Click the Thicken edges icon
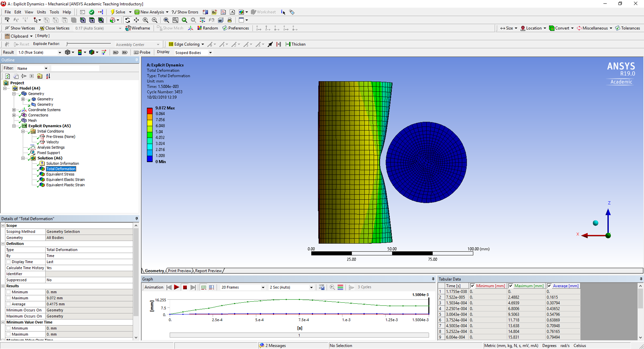The image size is (644, 349). tap(288, 44)
